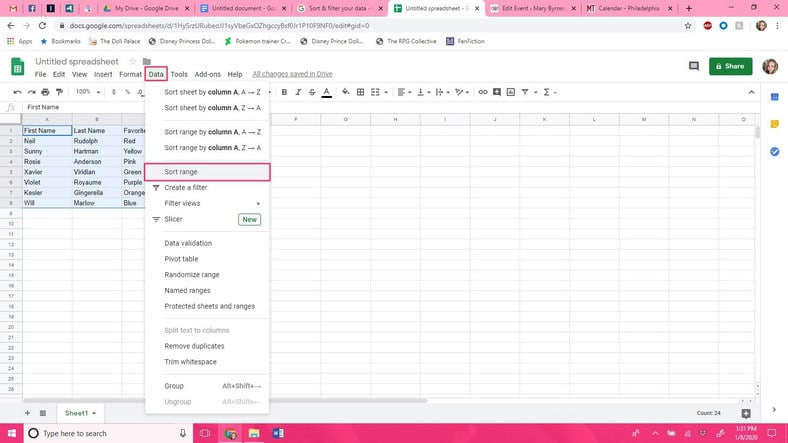Open the Sheet1 tab dropdown arrow
This screenshot has width=788, height=443.
coord(93,413)
